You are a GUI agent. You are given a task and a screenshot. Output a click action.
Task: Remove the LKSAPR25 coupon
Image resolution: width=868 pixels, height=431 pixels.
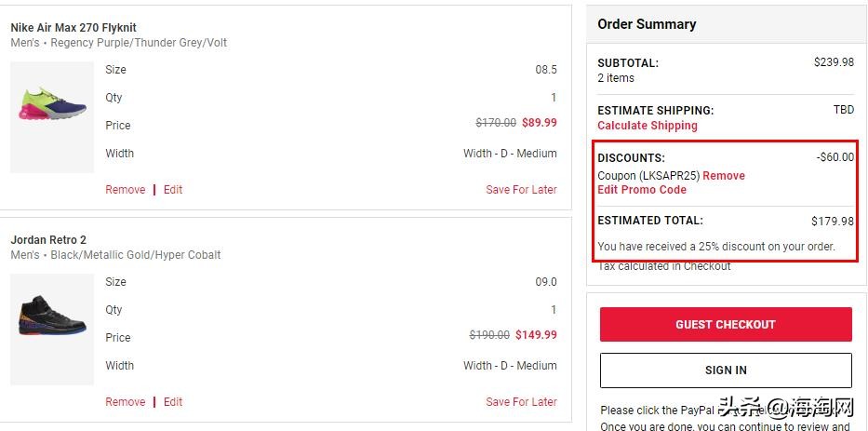(x=724, y=176)
